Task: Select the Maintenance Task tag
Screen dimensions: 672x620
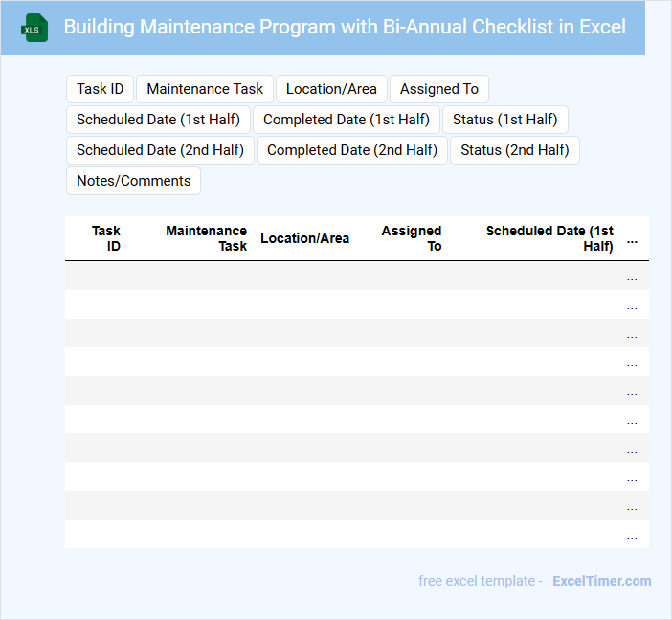Action: coord(205,89)
